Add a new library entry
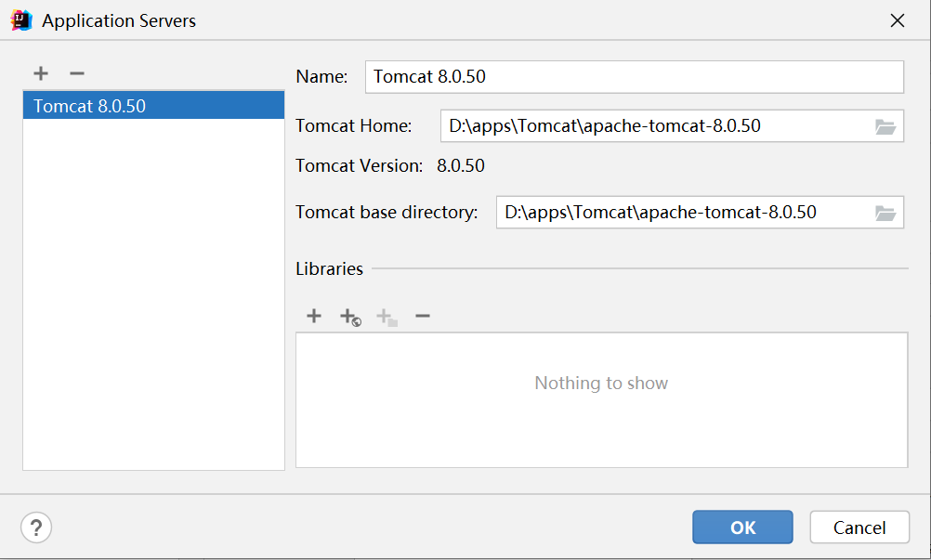Viewport: 931px width, 560px height. pos(314,317)
